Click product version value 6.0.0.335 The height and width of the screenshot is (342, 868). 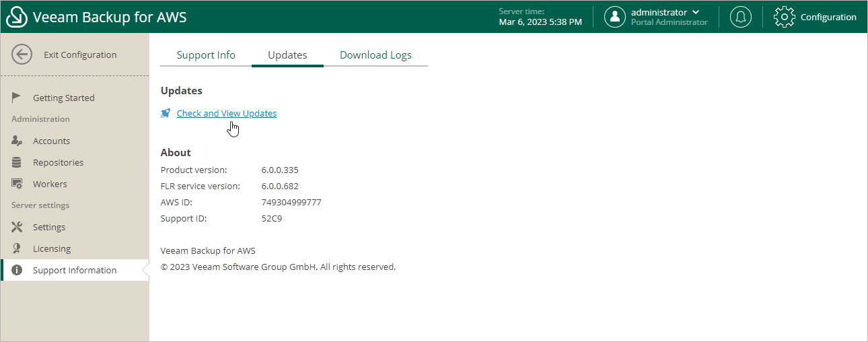pyautogui.click(x=280, y=170)
